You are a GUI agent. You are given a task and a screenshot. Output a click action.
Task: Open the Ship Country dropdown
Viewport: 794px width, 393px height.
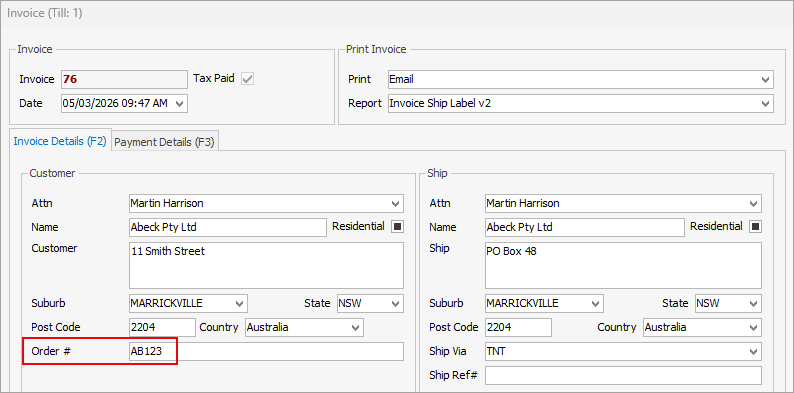(753, 328)
